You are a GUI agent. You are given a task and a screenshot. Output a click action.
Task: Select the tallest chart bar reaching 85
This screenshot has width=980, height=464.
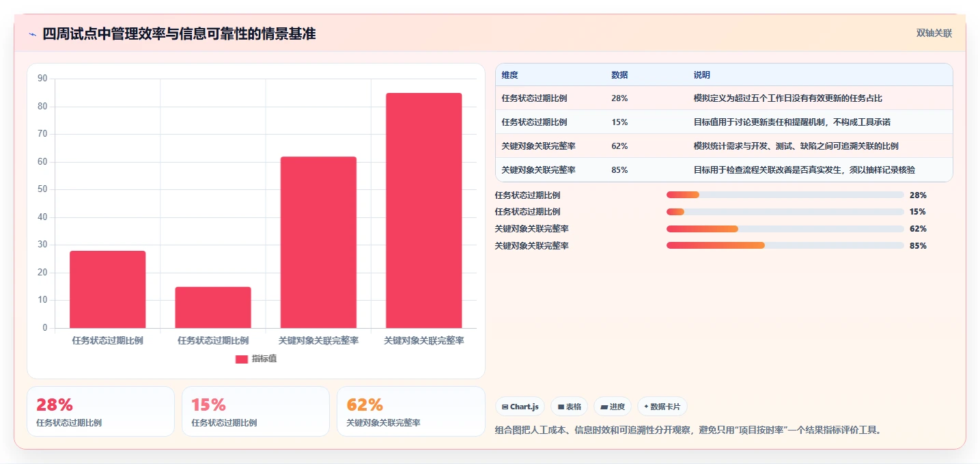click(424, 210)
